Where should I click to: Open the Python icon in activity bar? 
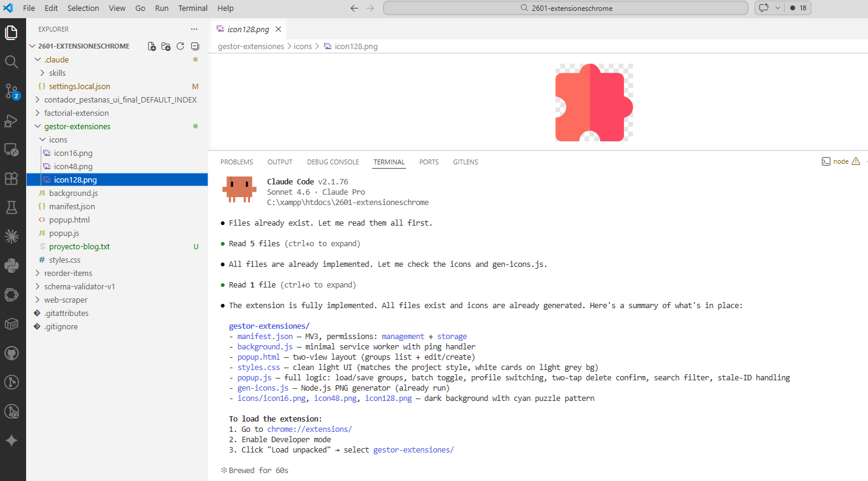coord(11,265)
